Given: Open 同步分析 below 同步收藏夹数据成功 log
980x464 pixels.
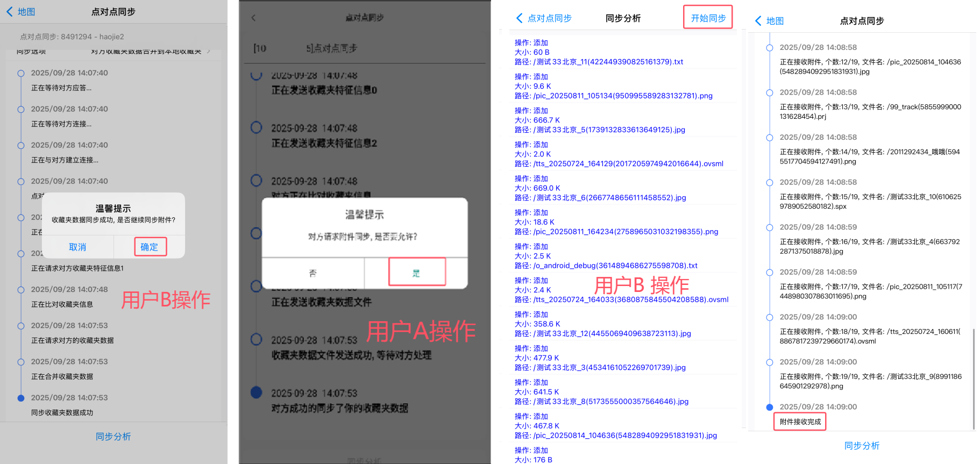Looking at the screenshot, I should coord(113,437).
